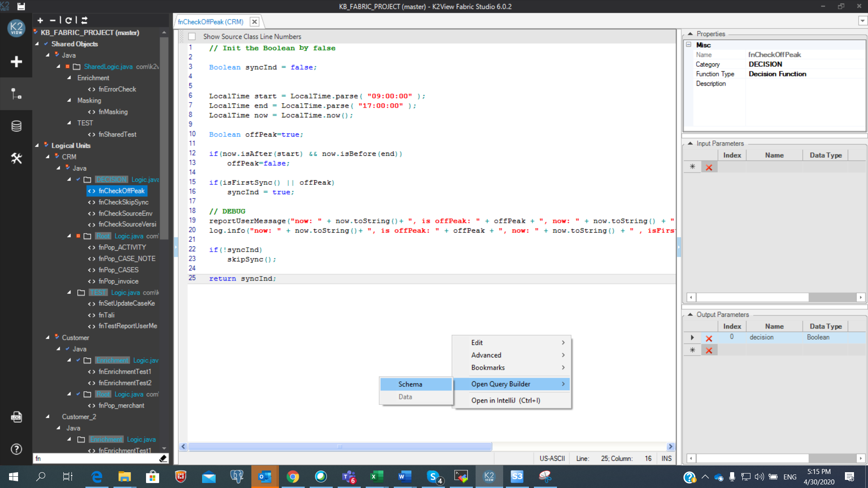Open the database sidebar icon
This screenshot has height=488, width=868.
(x=16, y=126)
